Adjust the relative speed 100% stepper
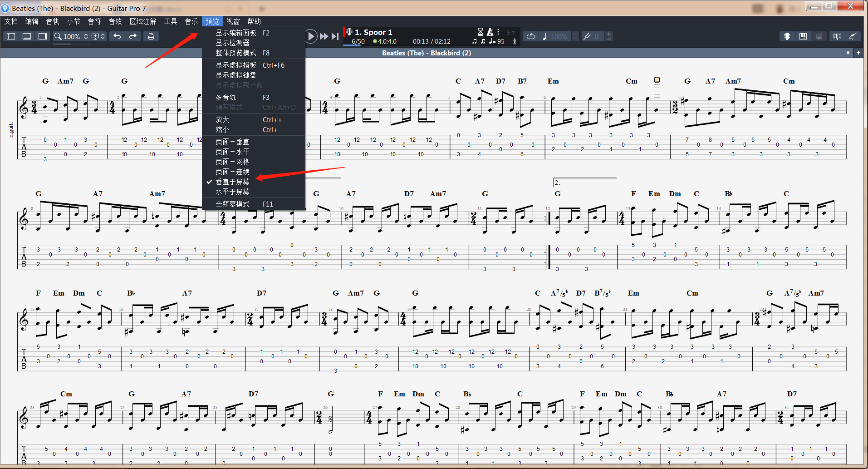The image size is (868, 469). (x=575, y=36)
